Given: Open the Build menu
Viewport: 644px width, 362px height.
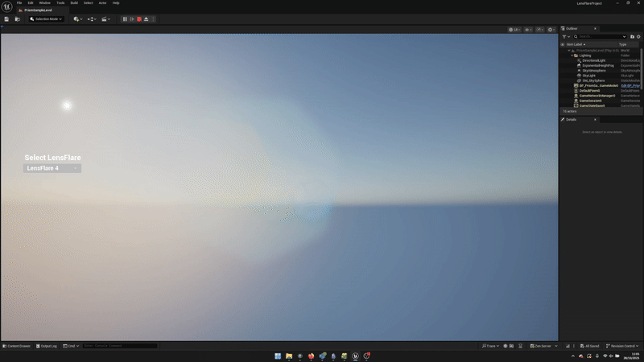Looking at the screenshot, I should 74,2.
